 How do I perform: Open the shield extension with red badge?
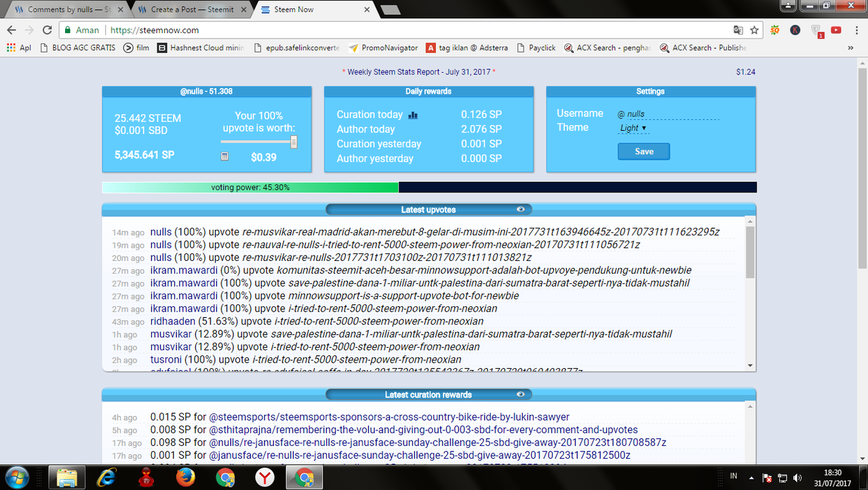(816, 30)
